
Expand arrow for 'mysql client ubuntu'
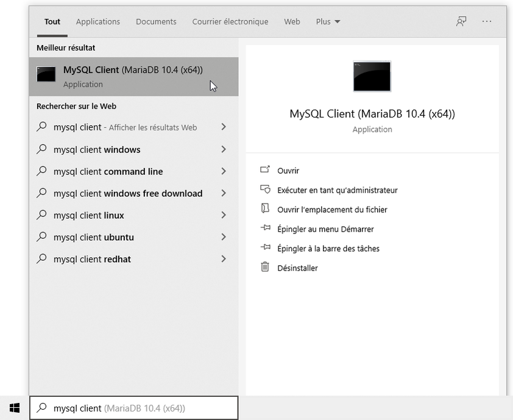click(x=224, y=237)
